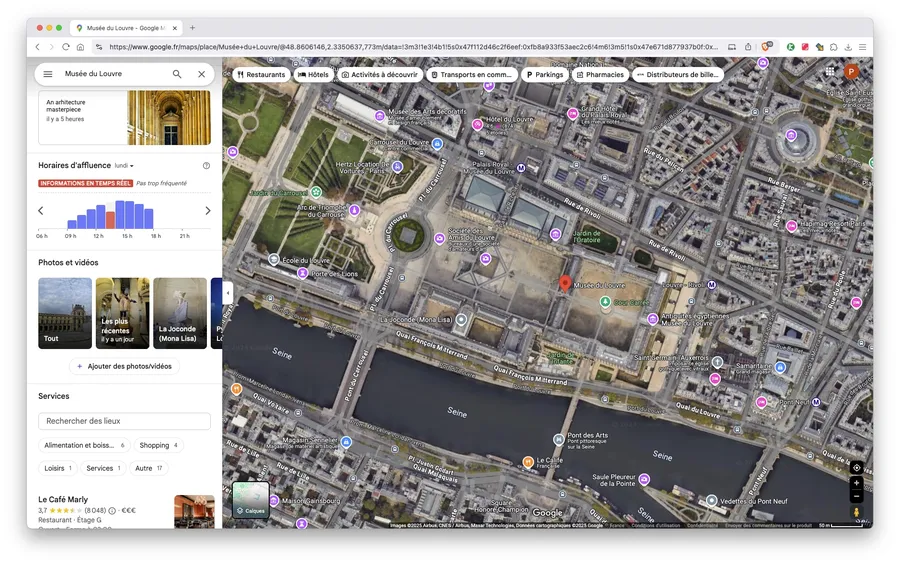Open the Calques layers switcher
900x564 pixels.
251,500
